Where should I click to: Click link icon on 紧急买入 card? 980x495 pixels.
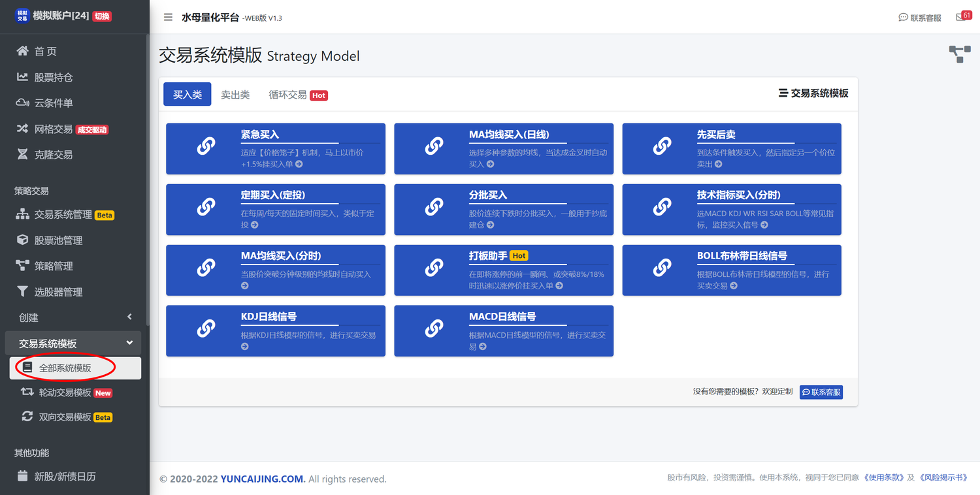(206, 147)
